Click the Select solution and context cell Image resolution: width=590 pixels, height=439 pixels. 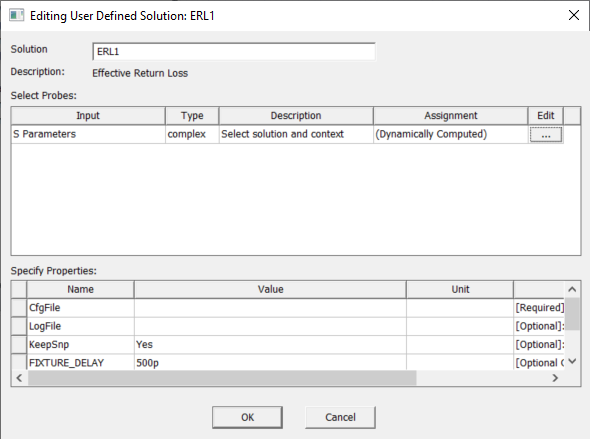(x=296, y=134)
